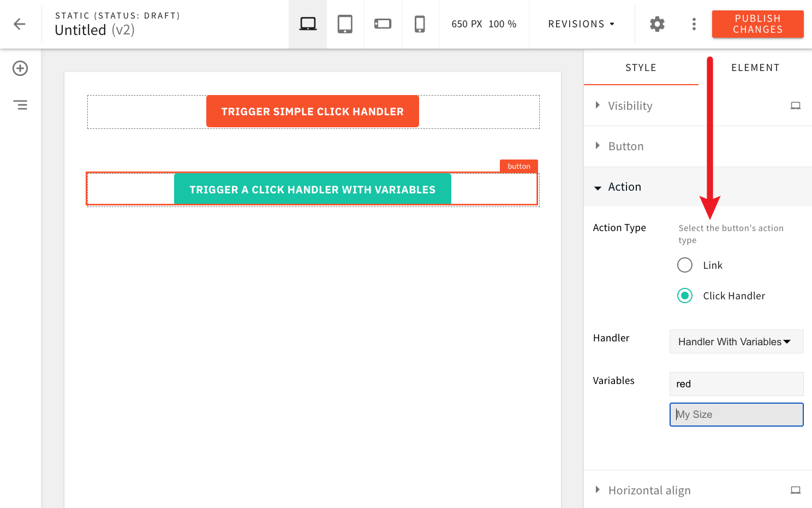Viewport: 812px width, 508px height.
Task: Toggle desktop visibility for Horizontal align
Action: click(x=796, y=490)
